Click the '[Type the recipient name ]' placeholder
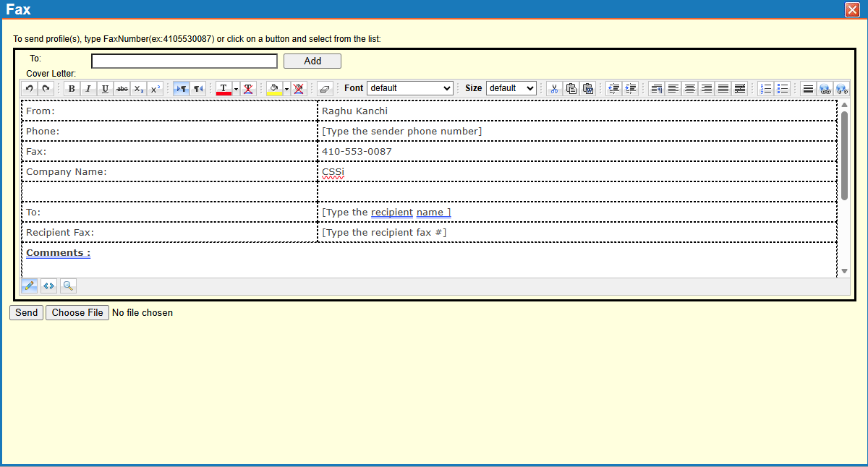Viewport: 868px width, 467px height. [386, 212]
